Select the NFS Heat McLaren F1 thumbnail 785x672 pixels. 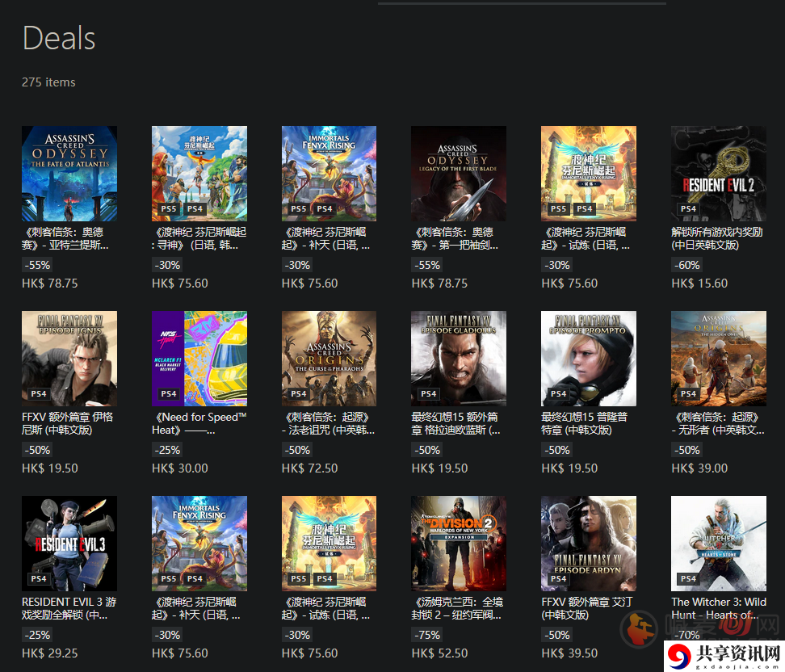[x=199, y=359]
